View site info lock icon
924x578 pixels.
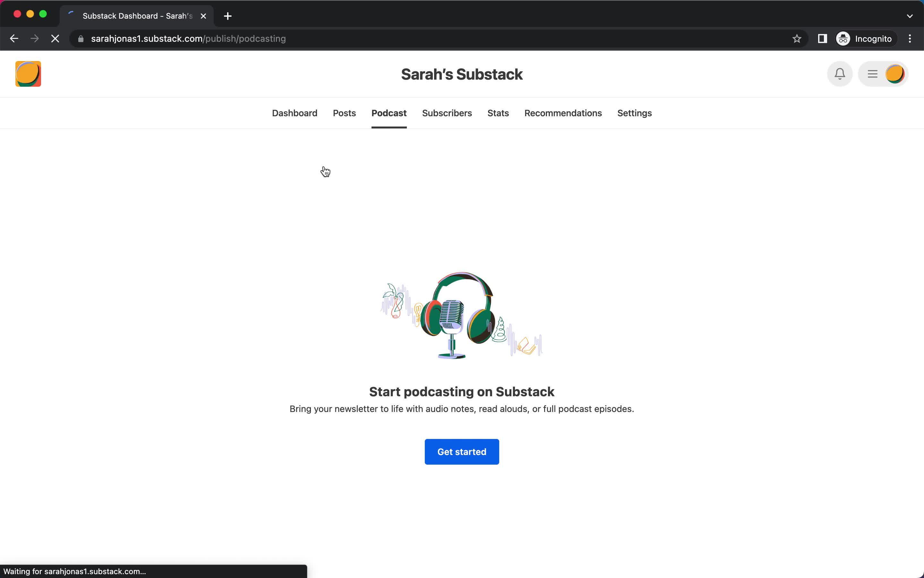pyautogui.click(x=81, y=39)
